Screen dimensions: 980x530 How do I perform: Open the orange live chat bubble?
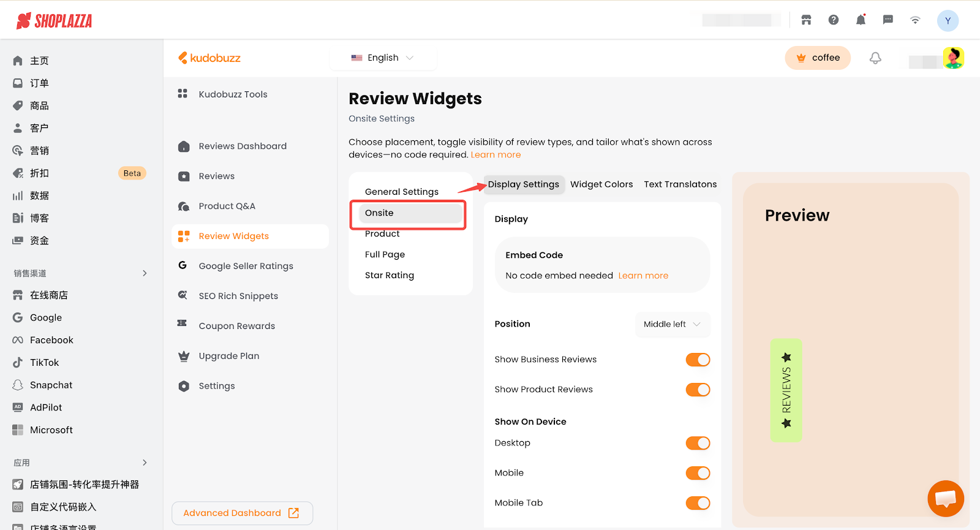tap(945, 498)
